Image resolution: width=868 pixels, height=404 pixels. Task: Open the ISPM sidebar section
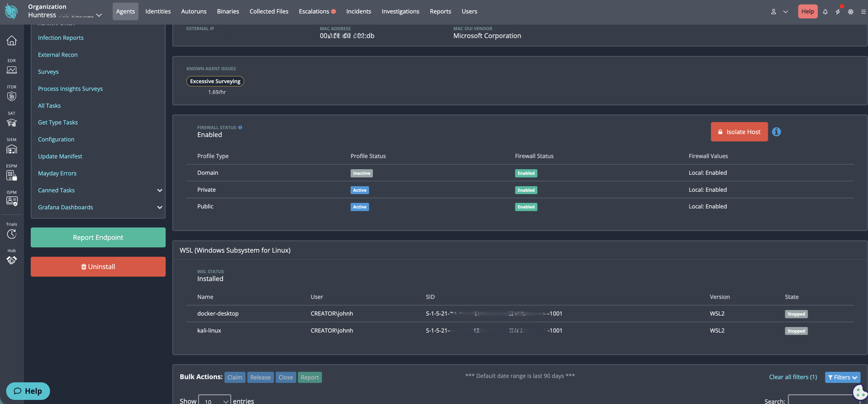coord(12,198)
